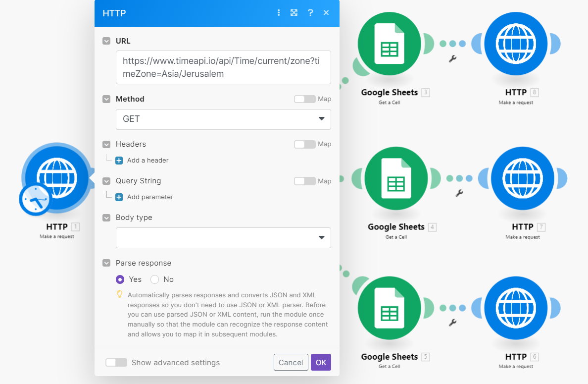588x384 pixels.
Task: Expand the HTTP dialog to full screen
Action: pos(294,13)
